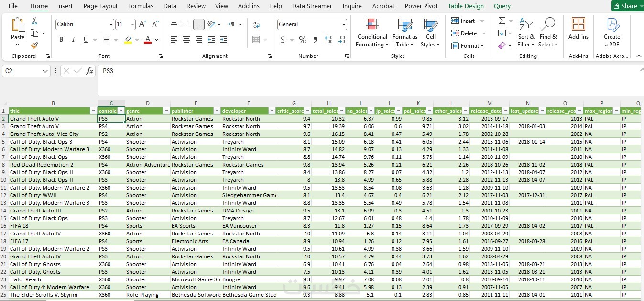Viewport: 644px width, 301px height.
Task: Toggle the Bottom Align button
Action: (x=199, y=24)
